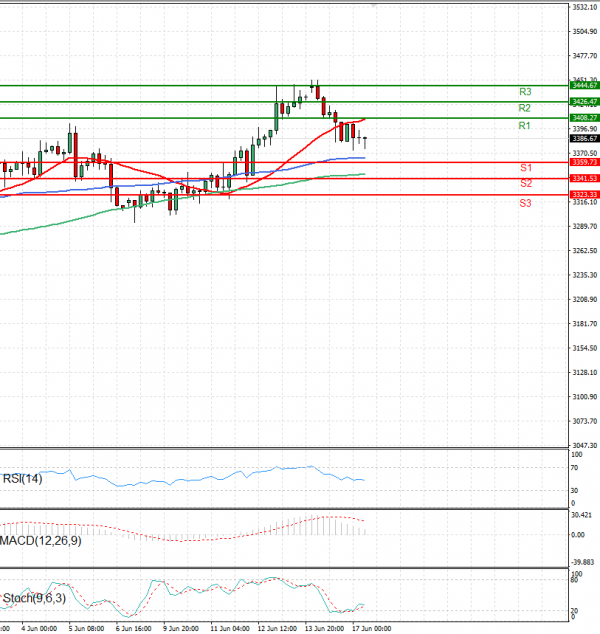Click the S3 support label
Screen dimensions: 600x634
click(x=525, y=203)
